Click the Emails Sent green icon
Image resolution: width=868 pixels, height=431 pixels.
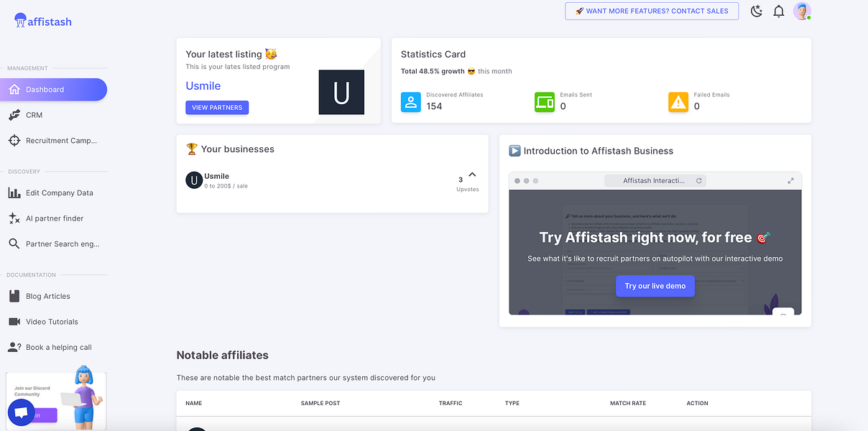(545, 102)
